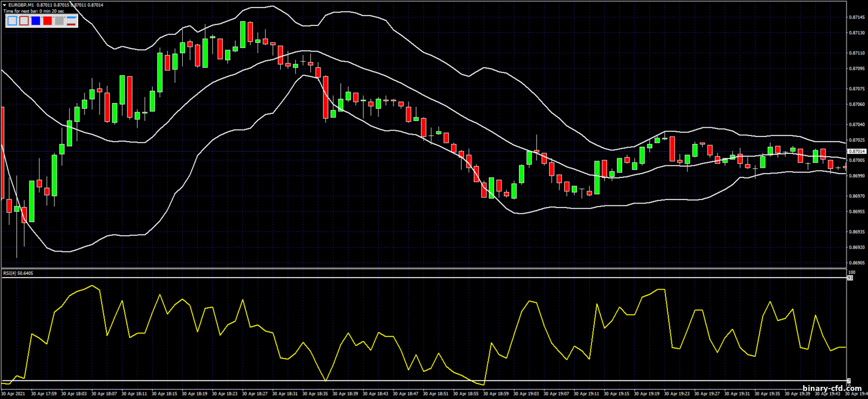Click the RSI scale 100 label
The image size is (868, 399).
coord(851,272)
